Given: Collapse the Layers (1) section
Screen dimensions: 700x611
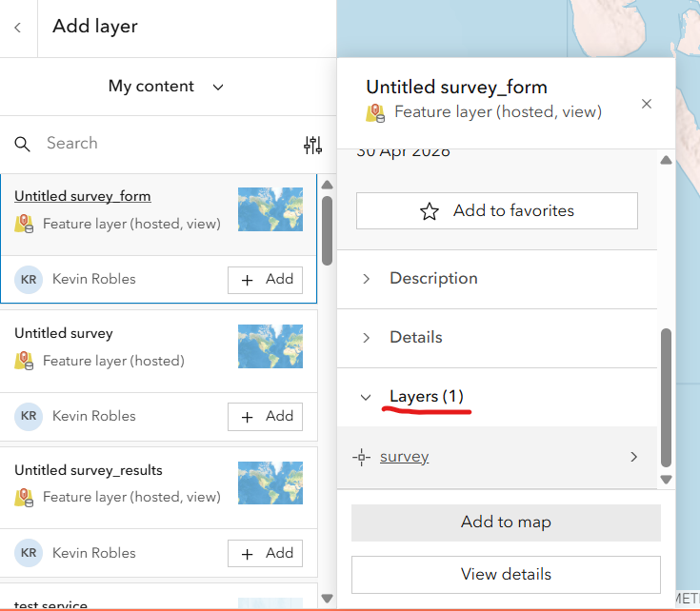Looking at the screenshot, I should point(497,397).
